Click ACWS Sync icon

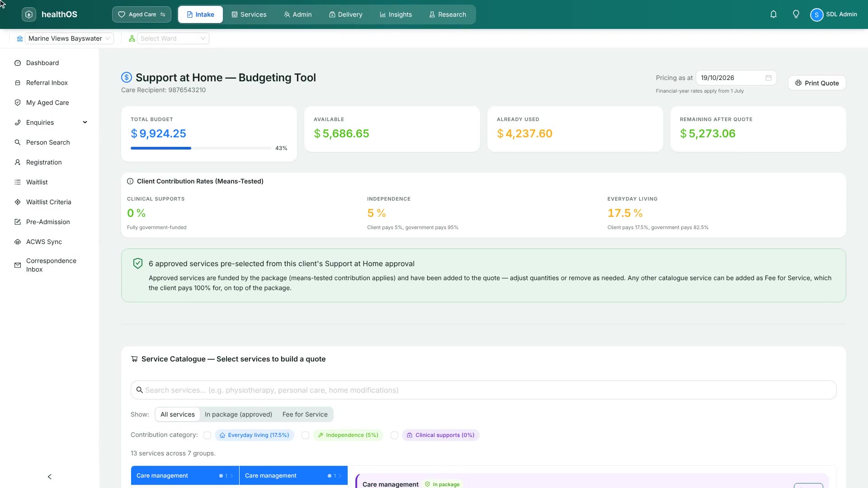tap(18, 242)
